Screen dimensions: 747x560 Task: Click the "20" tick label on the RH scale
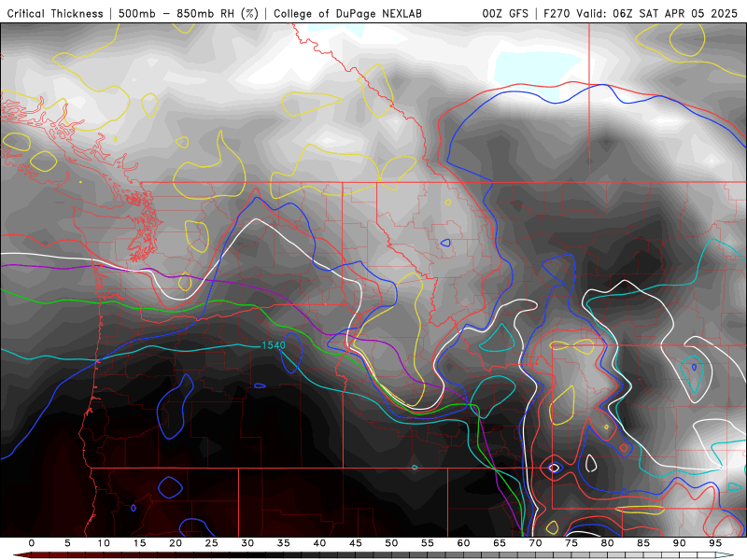(176, 543)
